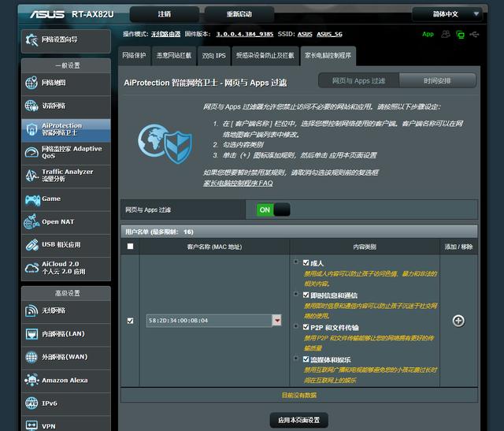The image size is (504, 431).
Task: Expand 即时信息和通信 sub-list
Action: coord(296,294)
